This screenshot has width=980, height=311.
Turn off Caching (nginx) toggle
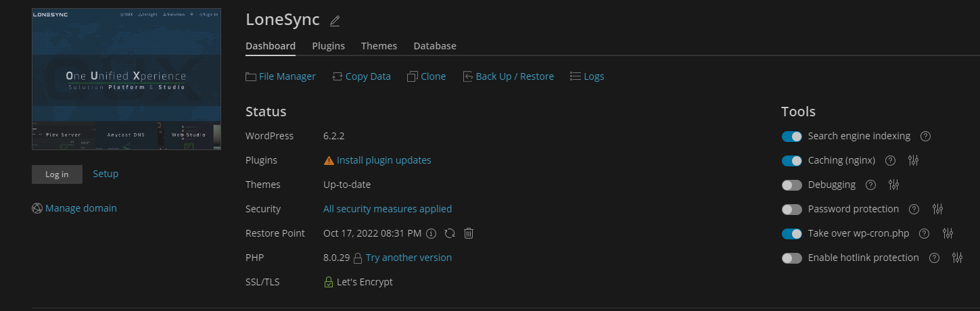point(791,161)
